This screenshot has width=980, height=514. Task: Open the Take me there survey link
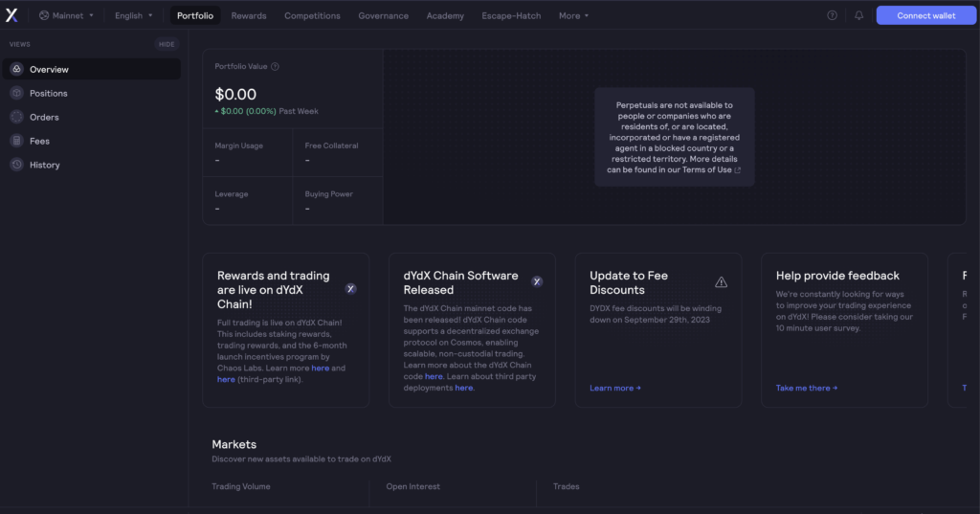(x=806, y=388)
